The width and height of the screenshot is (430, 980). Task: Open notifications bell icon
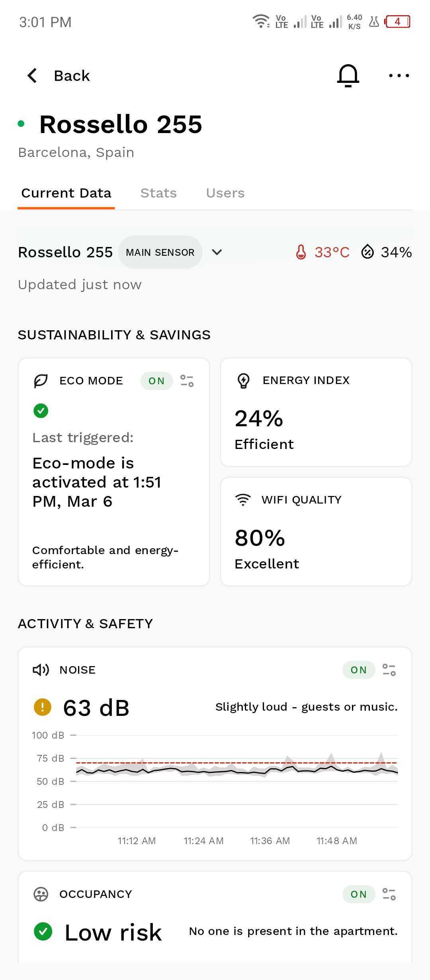[348, 75]
